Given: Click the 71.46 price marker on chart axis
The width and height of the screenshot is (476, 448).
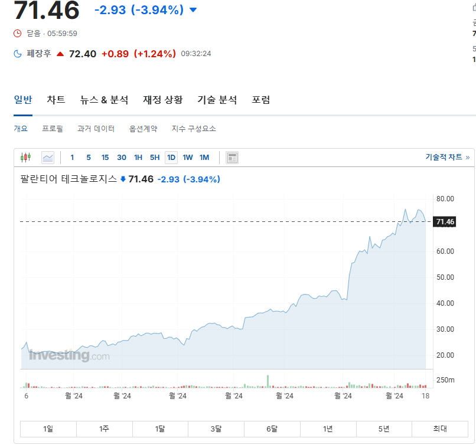Looking at the screenshot, I should pyautogui.click(x=445, y=222).
